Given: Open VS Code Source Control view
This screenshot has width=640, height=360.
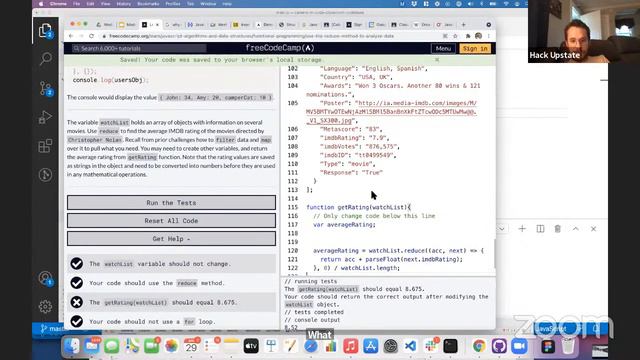Looking at the screenshot, I should (45, 88).
